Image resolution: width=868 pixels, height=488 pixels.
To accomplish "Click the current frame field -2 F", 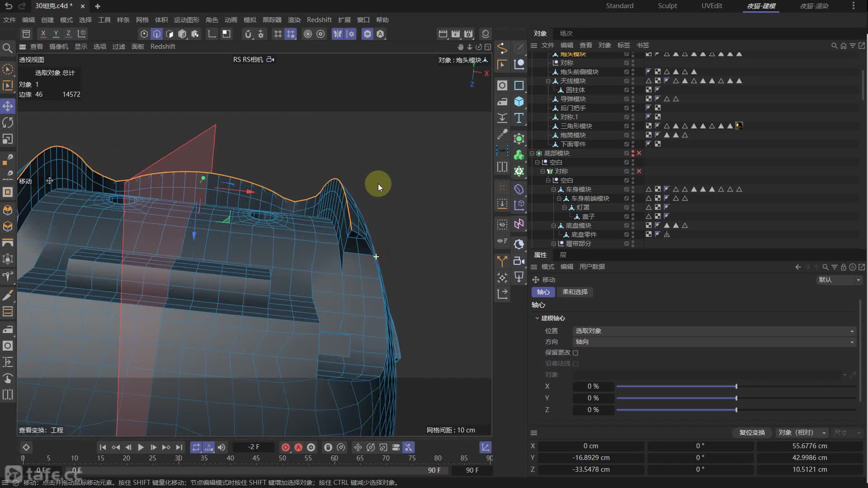I will [254, 447].
